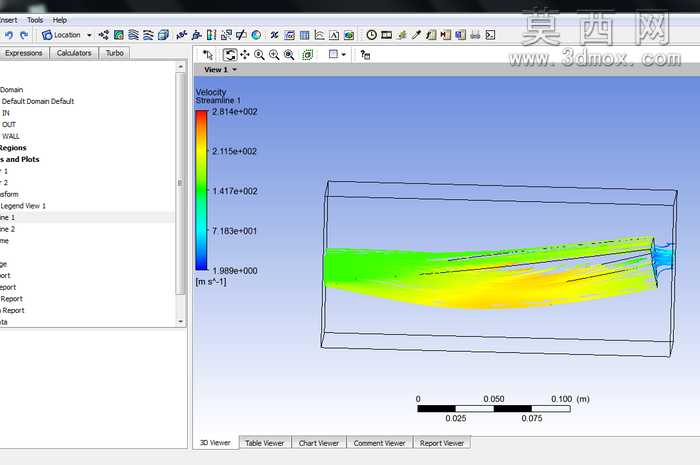Screen dimensions: 700x465
Task: Click the velocity legend color bar
Action: (x=201, y=190)
